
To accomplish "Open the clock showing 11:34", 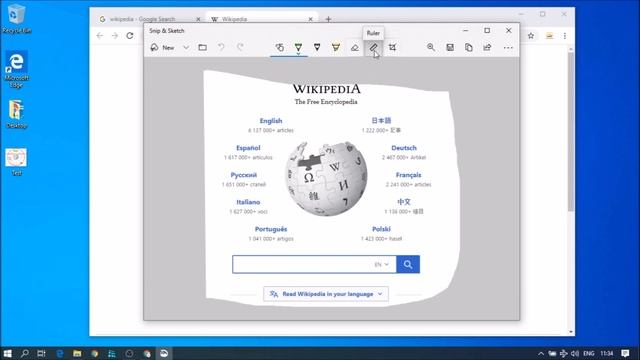I will pyautogui.click(x=607, y=353).
